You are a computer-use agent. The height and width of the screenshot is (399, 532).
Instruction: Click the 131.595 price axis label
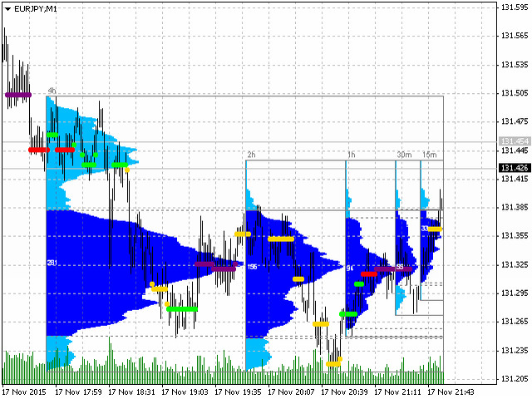513,7
